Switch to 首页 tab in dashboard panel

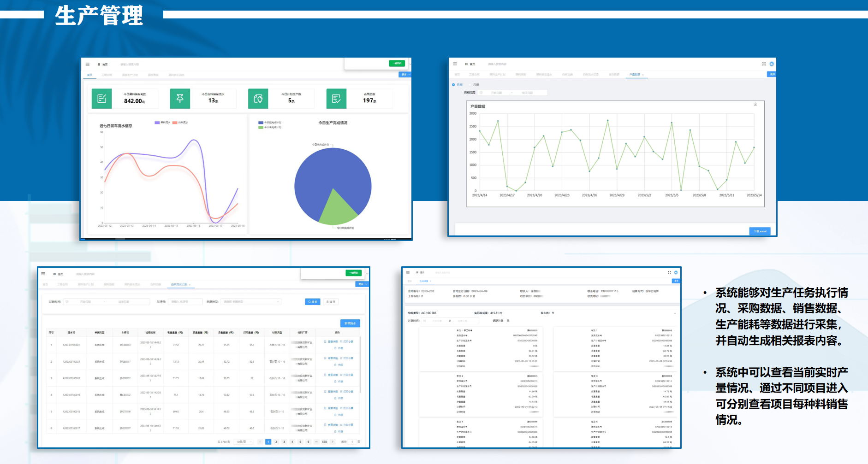tap(90, 75)
